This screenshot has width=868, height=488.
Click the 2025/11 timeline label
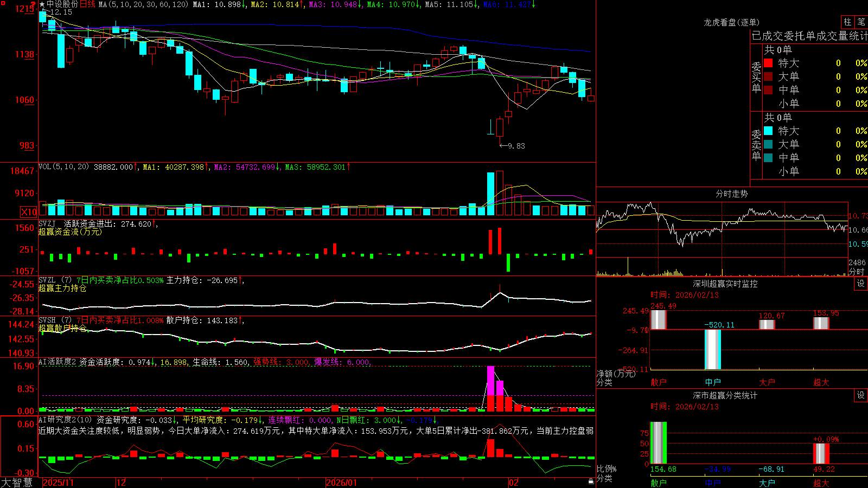58,483
